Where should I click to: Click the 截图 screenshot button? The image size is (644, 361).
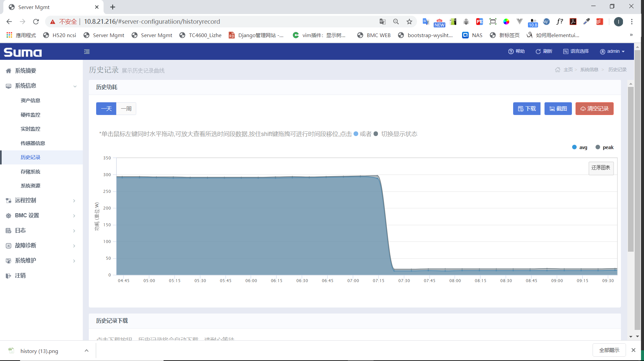[558, 109]
